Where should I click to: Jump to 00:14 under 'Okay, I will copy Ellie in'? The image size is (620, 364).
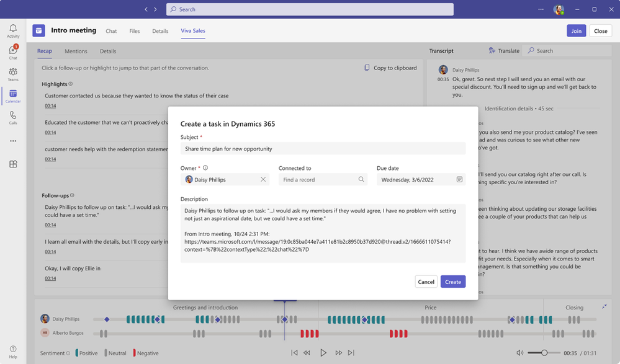(50, 278)
